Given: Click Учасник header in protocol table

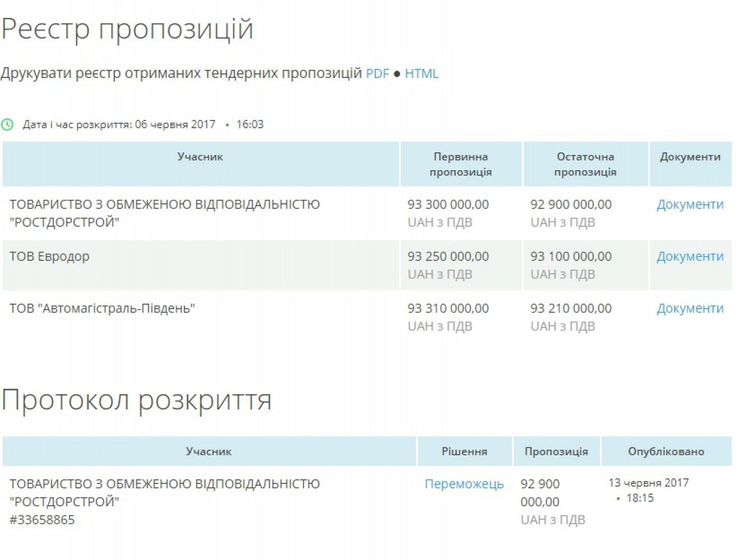Looking at the screenshot, I should [208, 451].
